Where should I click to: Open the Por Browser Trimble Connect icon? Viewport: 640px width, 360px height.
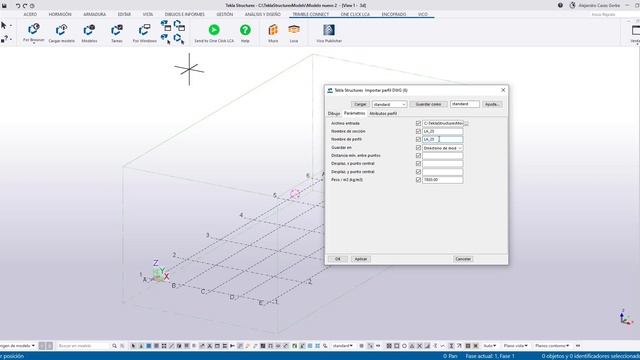[33, 29]
